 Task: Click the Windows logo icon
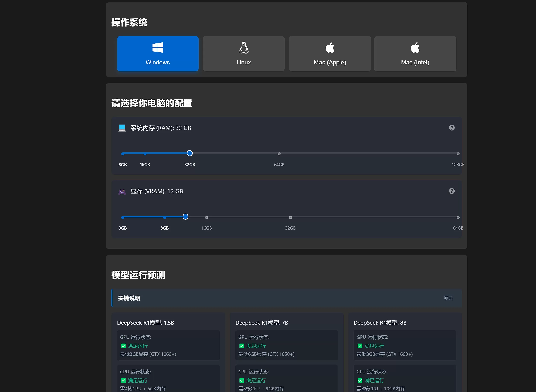(x=158, y=47)
